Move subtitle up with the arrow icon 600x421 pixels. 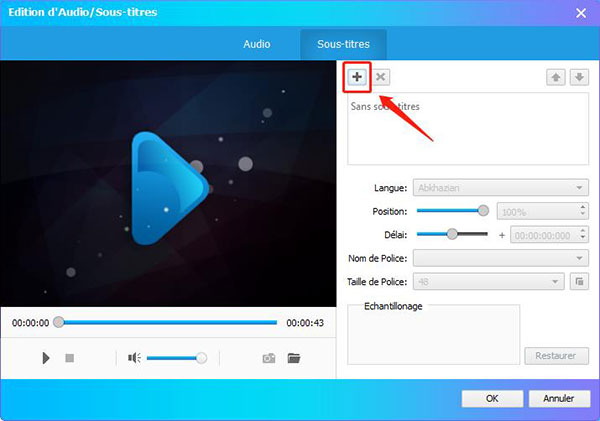tap(557, 77)
